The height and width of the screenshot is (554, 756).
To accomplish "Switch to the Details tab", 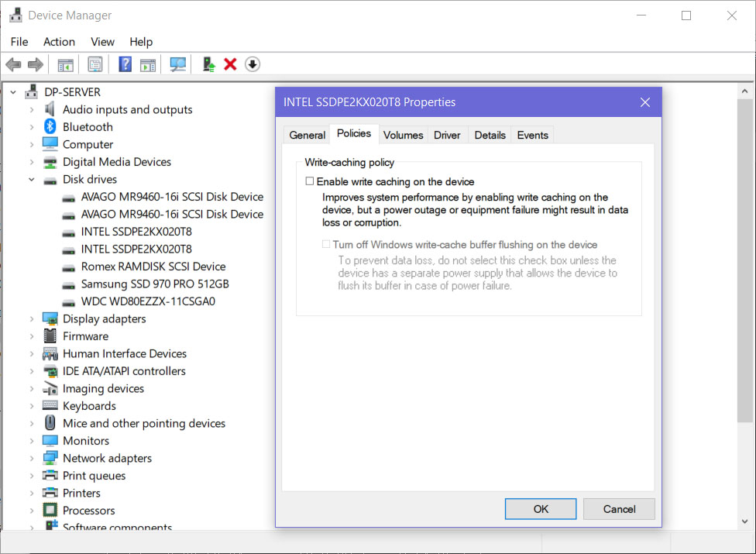I will 490,135.
